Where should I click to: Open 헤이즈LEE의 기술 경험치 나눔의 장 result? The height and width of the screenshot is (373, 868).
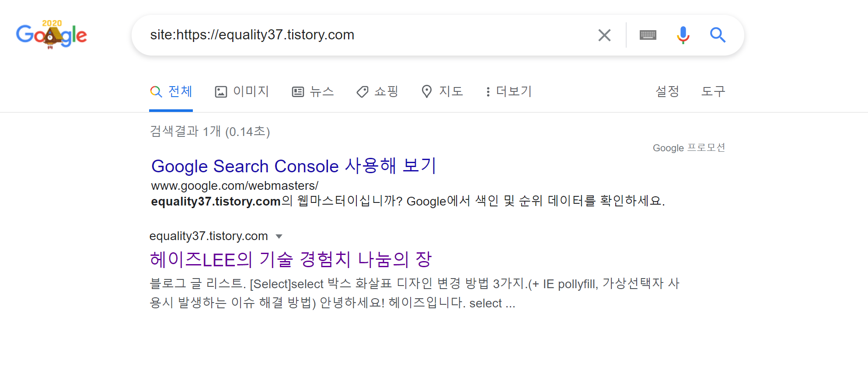(291, 260)
